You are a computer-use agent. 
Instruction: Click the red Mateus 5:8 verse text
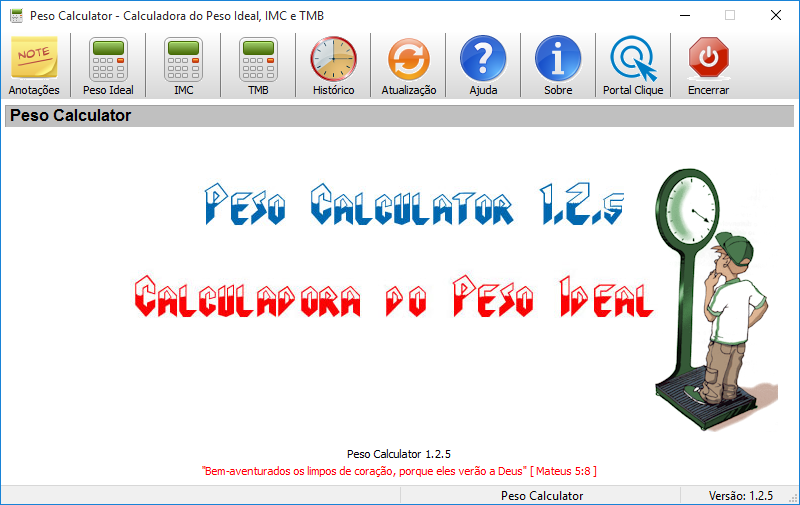point(399,470)
